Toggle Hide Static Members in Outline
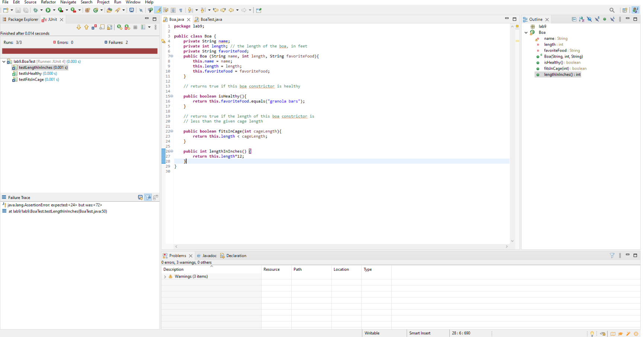Screen dimensions: 644x337 (x=597, y=19)
